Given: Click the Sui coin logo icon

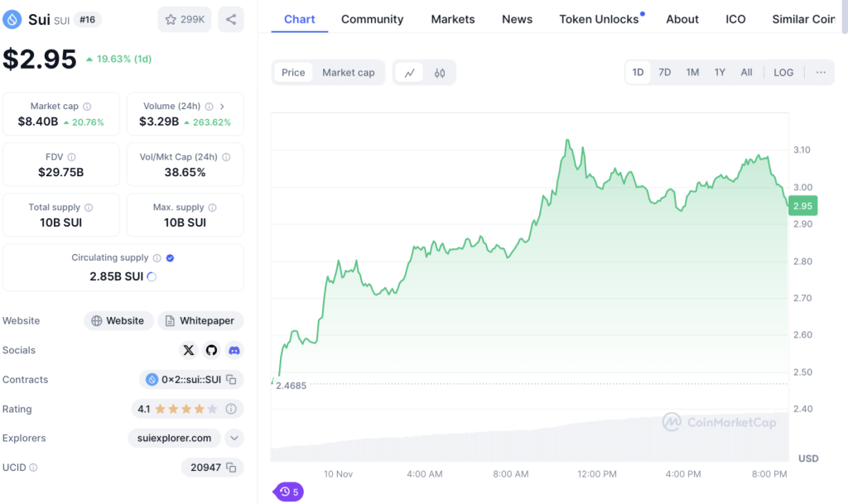Looking at the screenshot, I should (12, 19).
